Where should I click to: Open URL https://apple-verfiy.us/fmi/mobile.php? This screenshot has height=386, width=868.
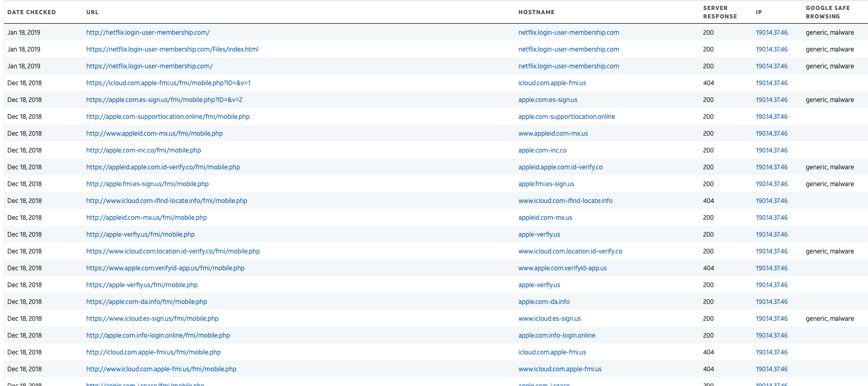(x=142, y=285)
